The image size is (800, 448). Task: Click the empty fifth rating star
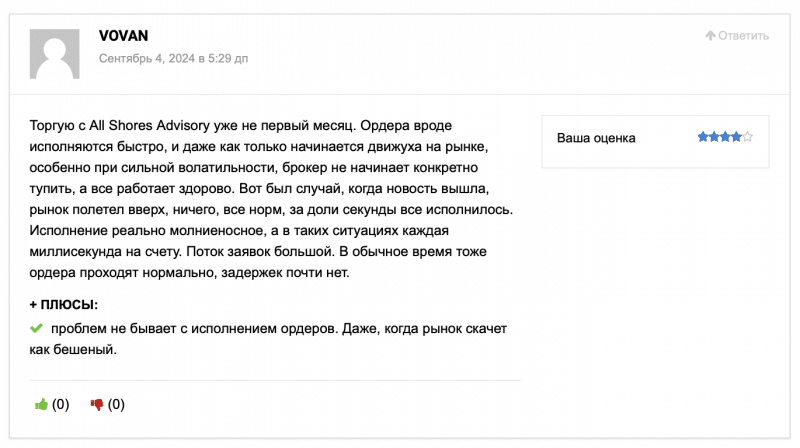747,137
